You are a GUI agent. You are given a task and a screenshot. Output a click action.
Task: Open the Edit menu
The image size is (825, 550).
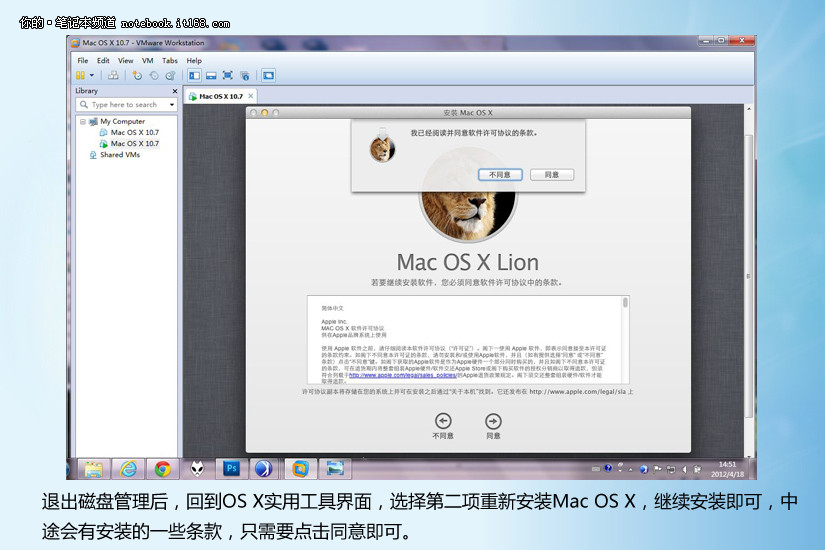(103, 61)
